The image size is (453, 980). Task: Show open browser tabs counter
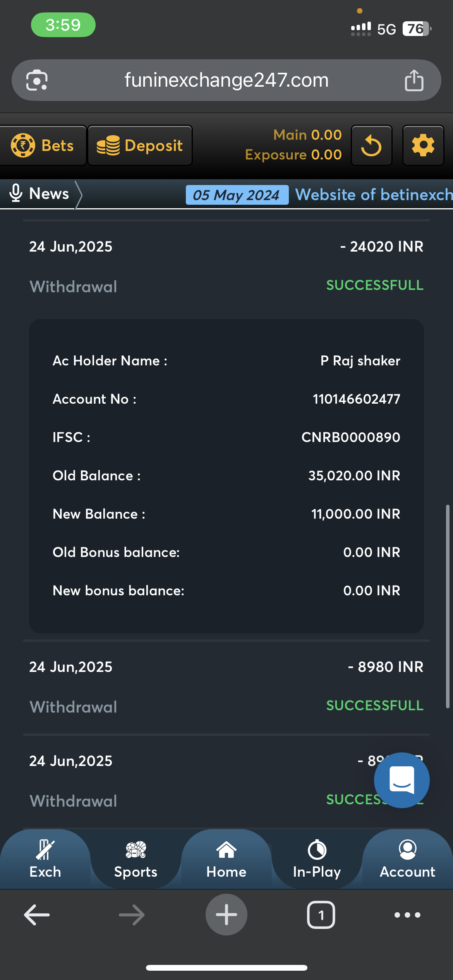(x=321, y=915)
